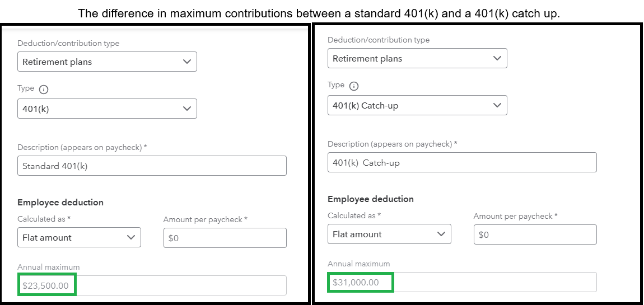Open the Type dropdown showing 401(k) Catch-up
Viewport: 644px width, 305px height.
(x=417, y=106)
